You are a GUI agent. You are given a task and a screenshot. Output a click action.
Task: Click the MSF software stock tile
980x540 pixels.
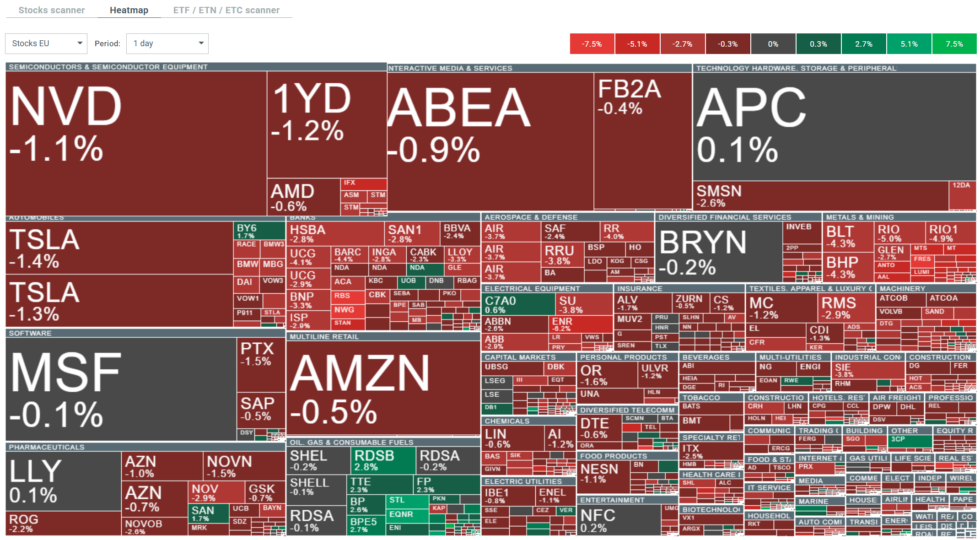[x=121, y=389]
